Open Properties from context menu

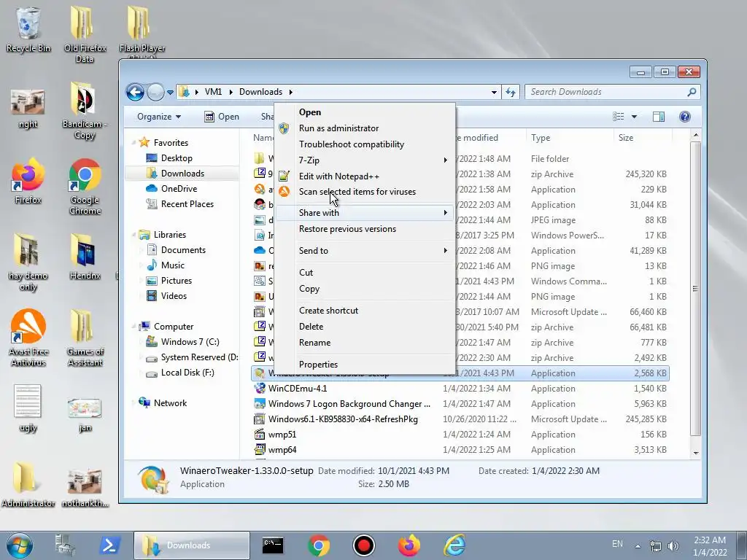click(365, 365)
